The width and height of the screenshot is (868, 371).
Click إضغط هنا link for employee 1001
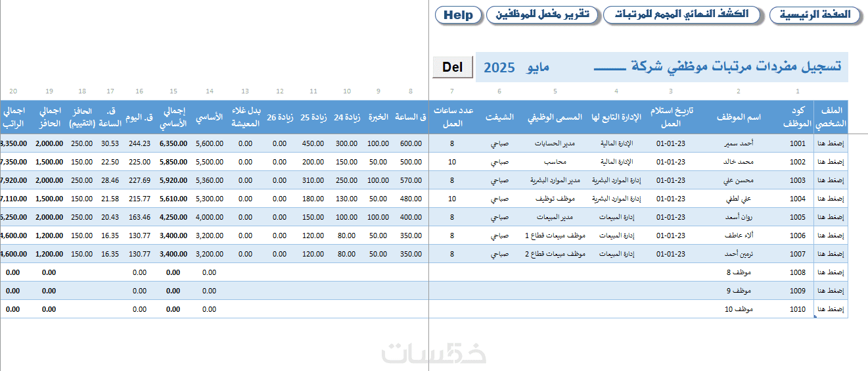click(x=831, y=143)
